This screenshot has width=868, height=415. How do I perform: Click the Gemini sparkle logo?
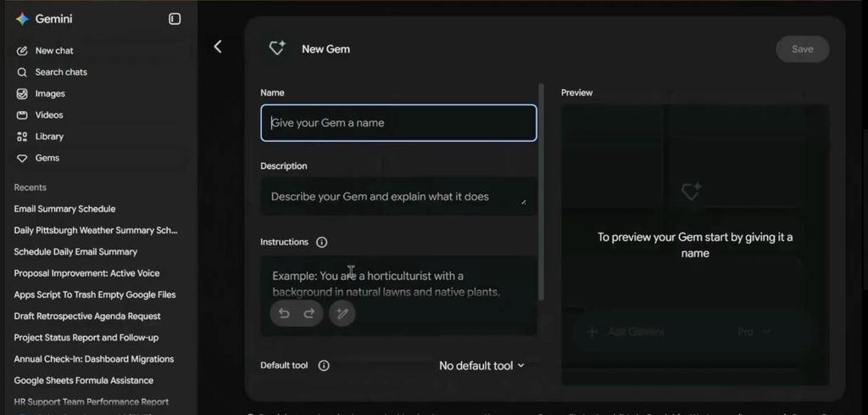click(x=22, y=19)
